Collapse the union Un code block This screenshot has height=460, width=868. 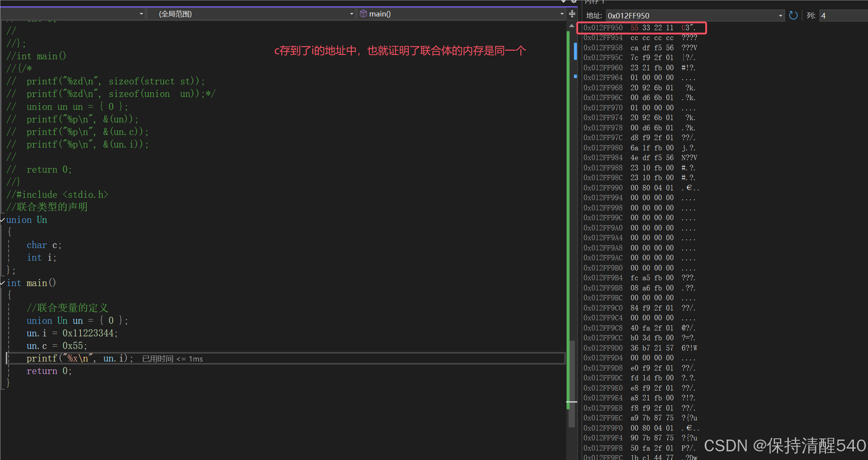pyautogui.click(x=3, y=220)
